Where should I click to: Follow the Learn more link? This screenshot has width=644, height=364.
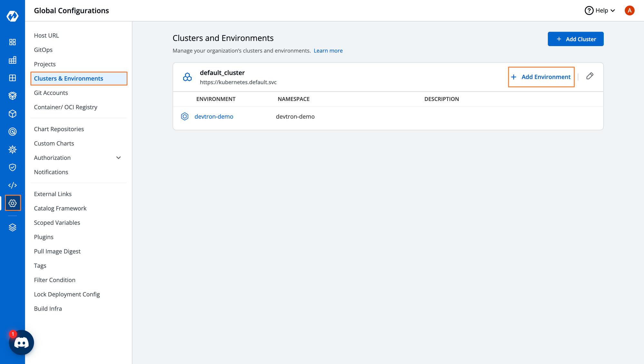(328, 51)
